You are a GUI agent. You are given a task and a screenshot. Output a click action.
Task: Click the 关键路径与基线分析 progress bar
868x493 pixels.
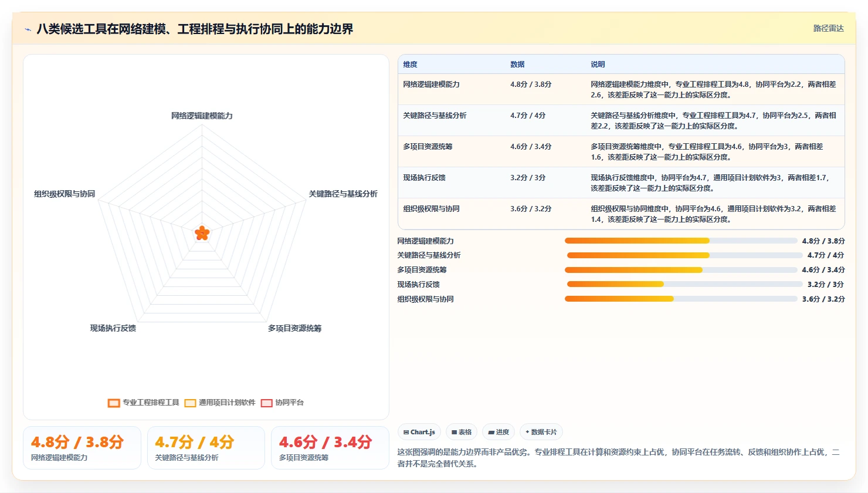[684, 255]
